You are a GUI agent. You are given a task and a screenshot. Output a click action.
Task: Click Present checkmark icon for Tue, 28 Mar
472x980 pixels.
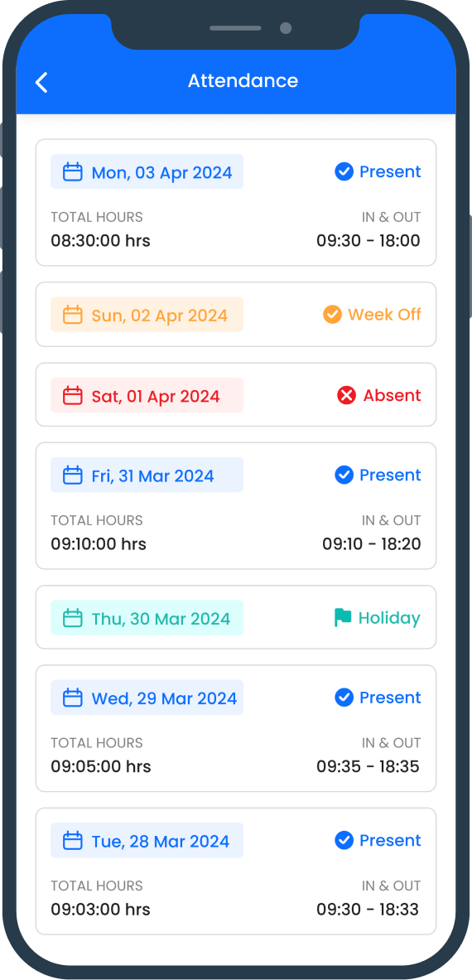pyautogui.click(x=344, y=841)
